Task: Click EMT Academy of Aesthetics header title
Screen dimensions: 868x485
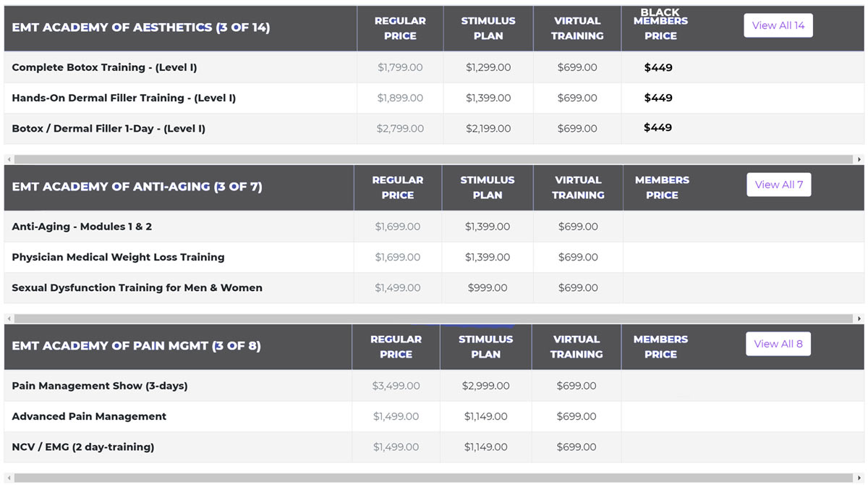Action: coord(140,28)
